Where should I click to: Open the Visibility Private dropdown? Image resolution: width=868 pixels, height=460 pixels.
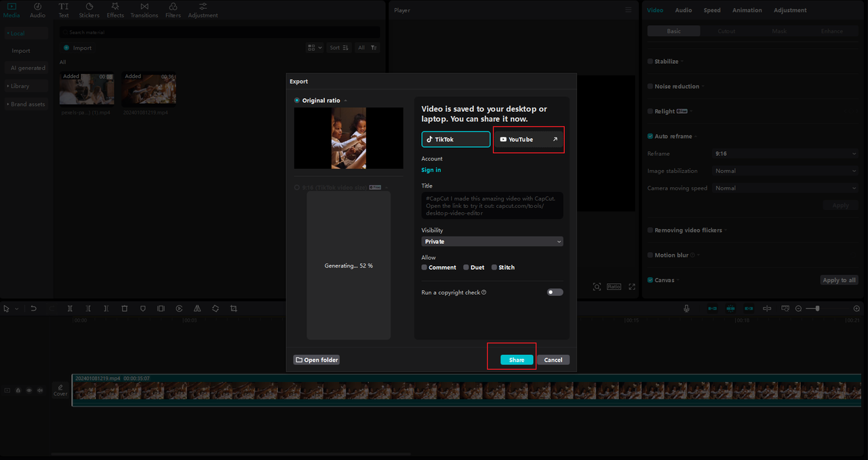pyautogui.click(x=492, y=241)
